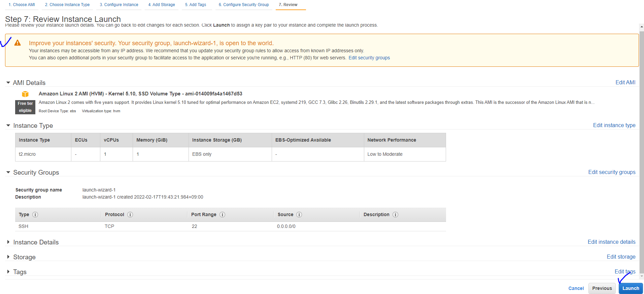Open the Source column info icon
The width and height of the screenshot is (644, 294).
click(299, 214)
